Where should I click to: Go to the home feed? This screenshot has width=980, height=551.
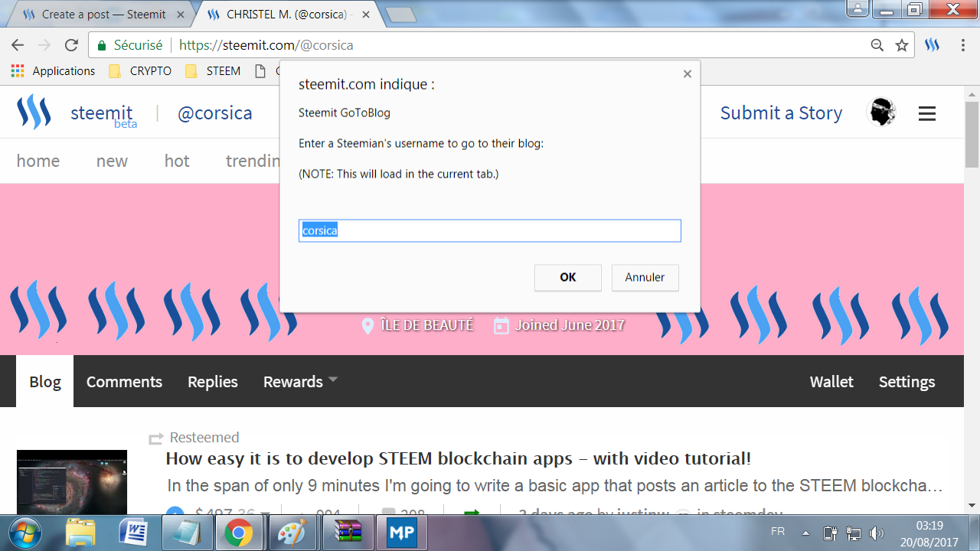coord(38,161)
